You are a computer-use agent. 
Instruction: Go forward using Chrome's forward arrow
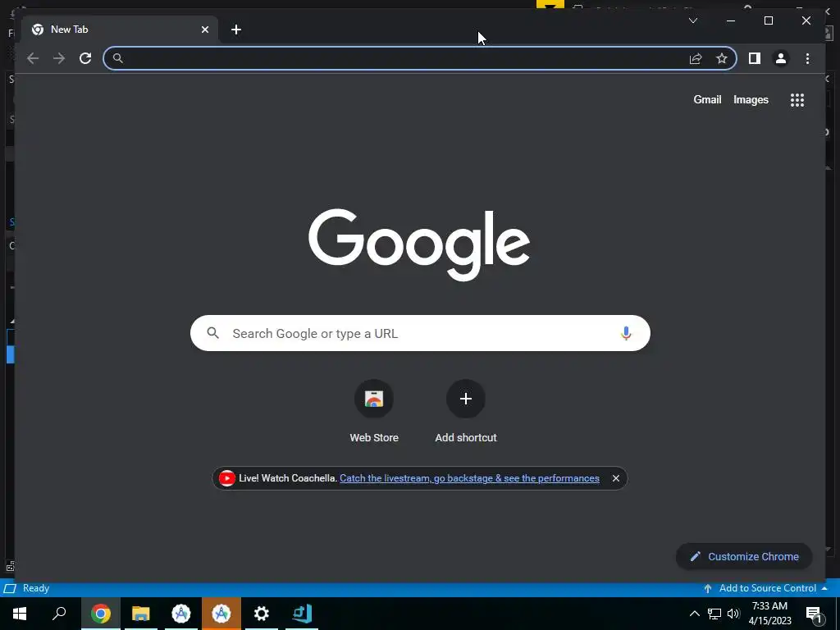click(59, 58)
